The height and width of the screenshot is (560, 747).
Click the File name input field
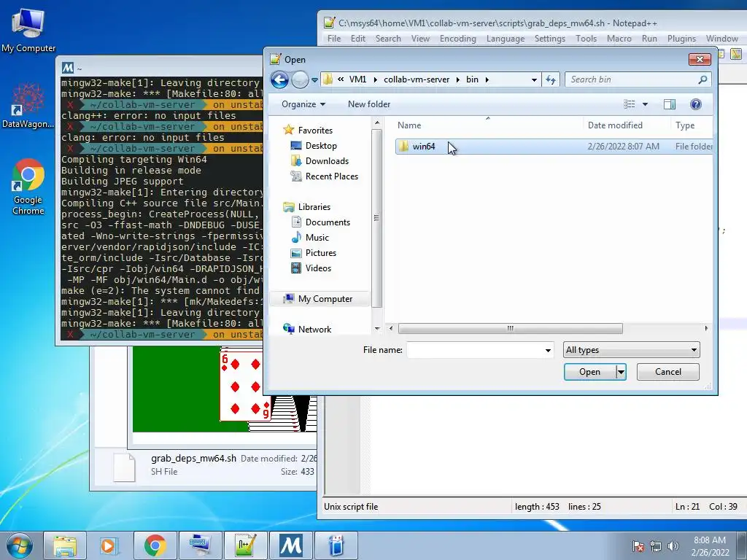pos(475,350)
